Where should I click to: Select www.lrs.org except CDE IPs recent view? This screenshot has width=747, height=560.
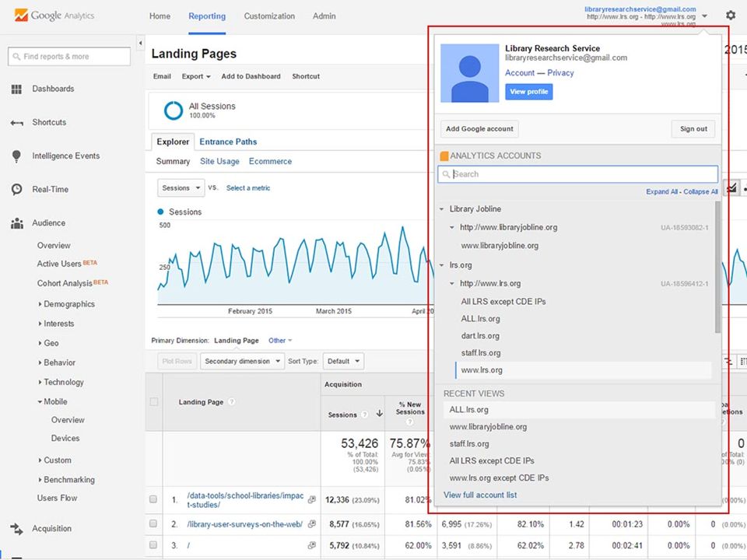click(x=500, y=478)
